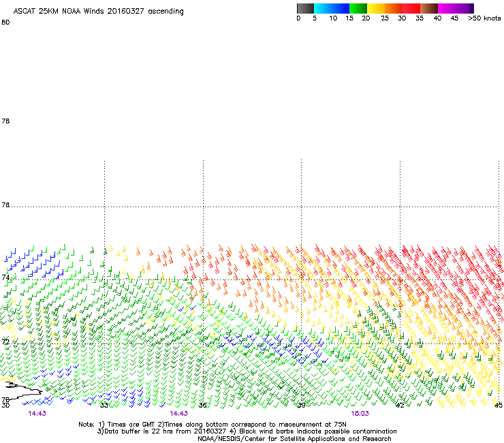Click the '14:43' time label nearest longitude 36

click(178, 414)
